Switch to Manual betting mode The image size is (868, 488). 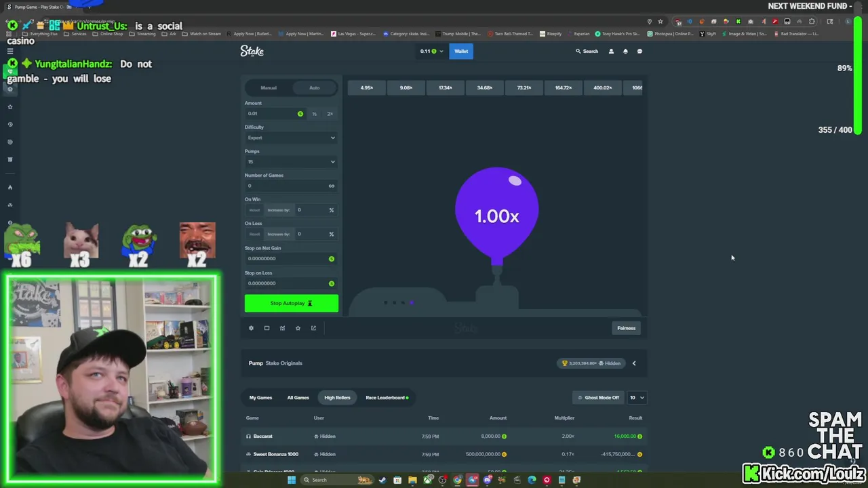click(269, 87)
